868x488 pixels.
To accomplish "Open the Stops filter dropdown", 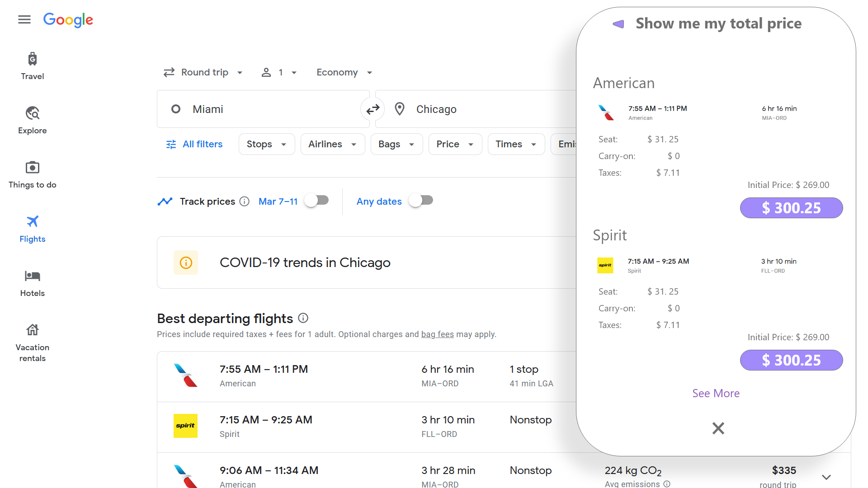I will [266, 144].
